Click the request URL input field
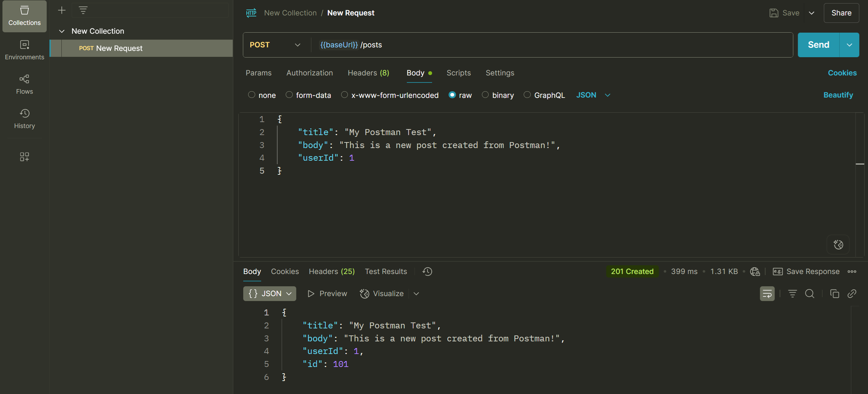868x394 pixels. pyautogui.click(x=552, y=45)
